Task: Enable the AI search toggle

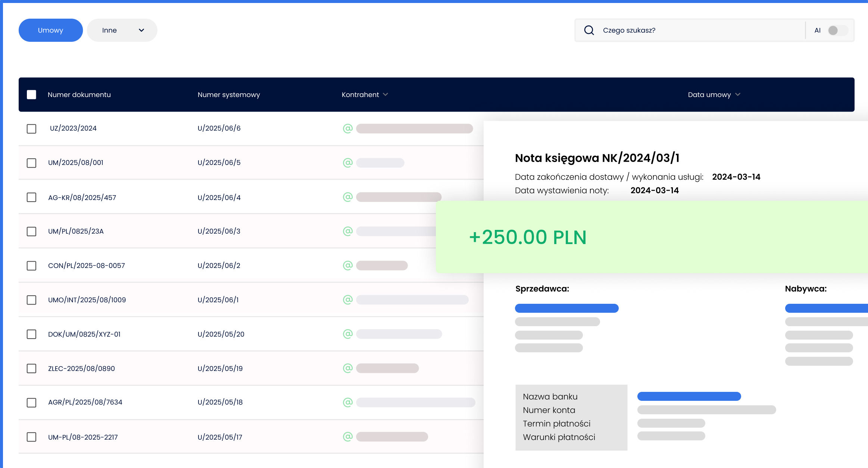Action: pos(837,30)
